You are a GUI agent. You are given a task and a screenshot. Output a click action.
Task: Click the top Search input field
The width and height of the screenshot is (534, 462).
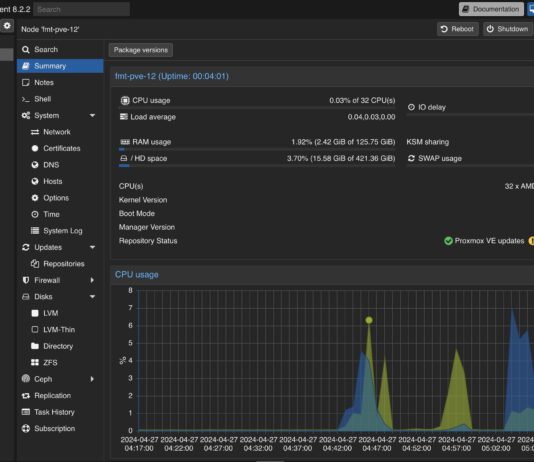tap(82, 10)
